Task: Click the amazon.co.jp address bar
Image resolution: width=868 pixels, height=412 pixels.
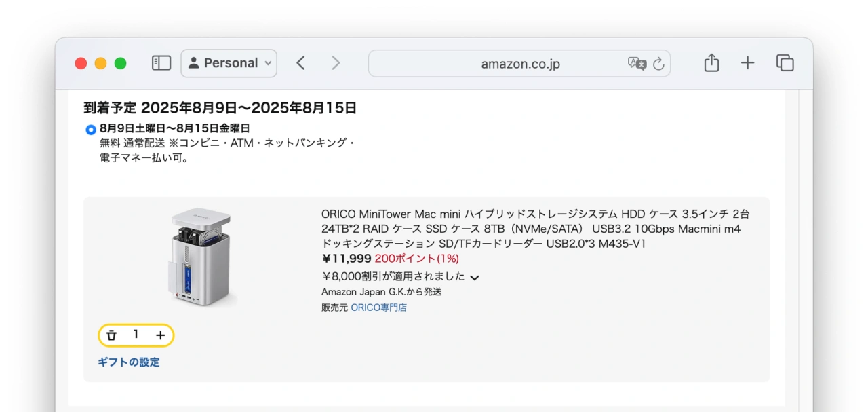Action: pos(519,62)
